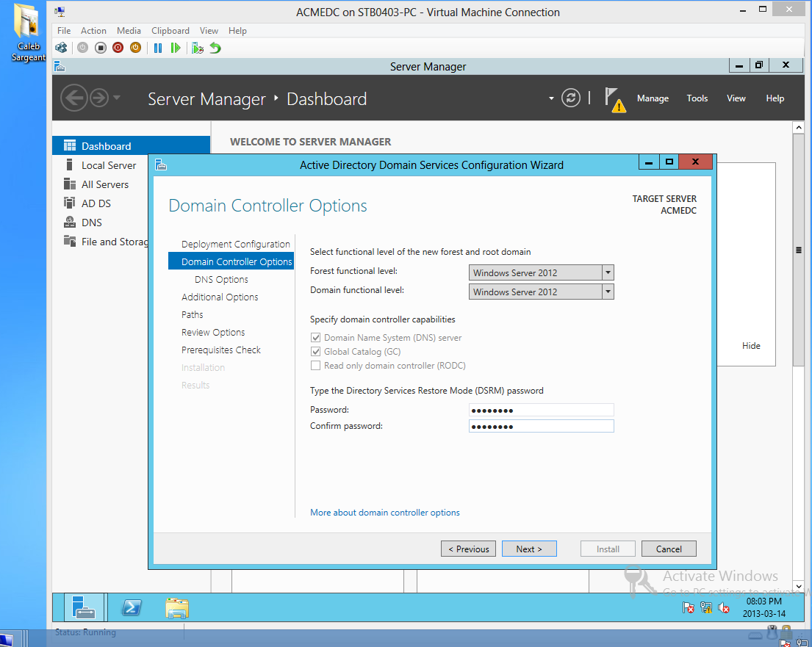Open DNS in sidebar

[x=91, y=223]
